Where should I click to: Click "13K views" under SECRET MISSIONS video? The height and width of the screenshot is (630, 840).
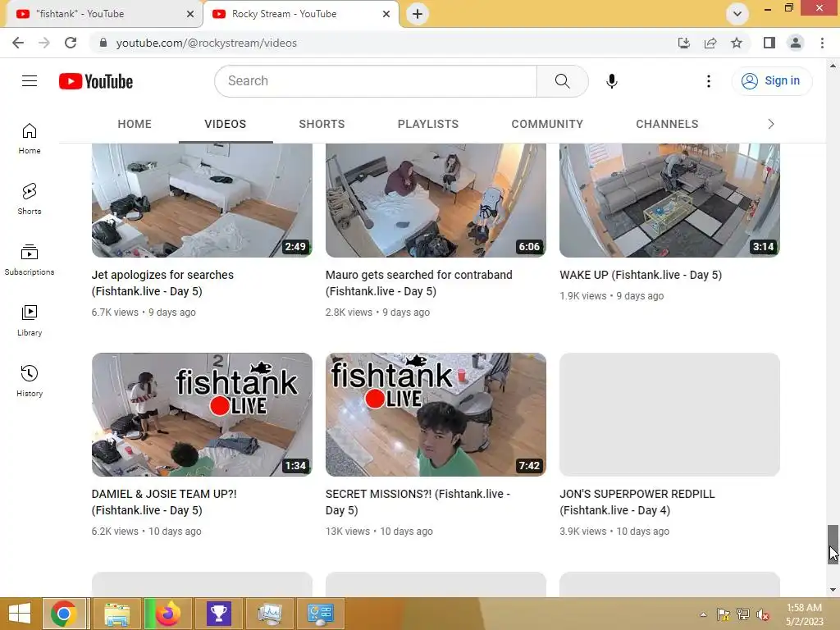[348, 532]
